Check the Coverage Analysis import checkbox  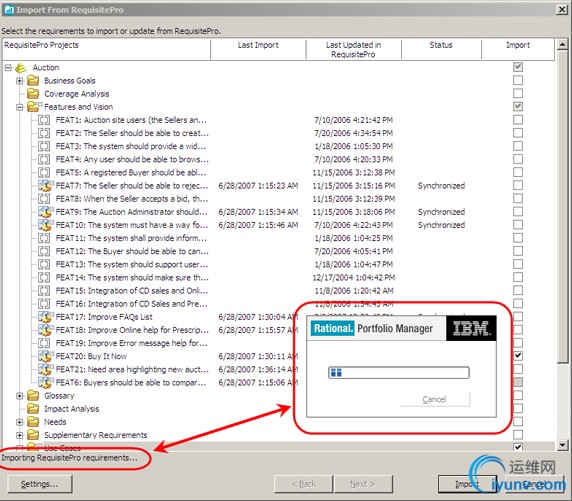point(518,93)
